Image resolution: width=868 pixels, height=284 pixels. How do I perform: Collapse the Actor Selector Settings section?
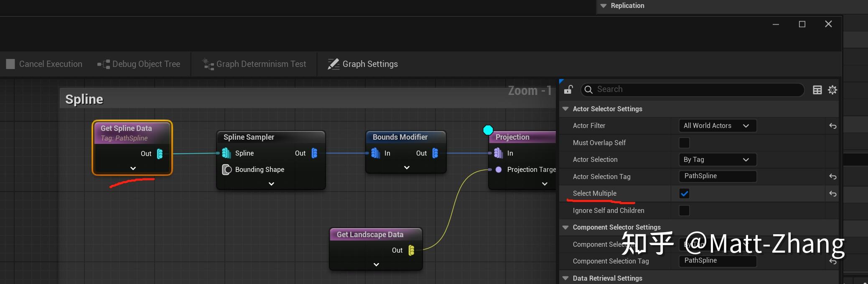[565, 109]
